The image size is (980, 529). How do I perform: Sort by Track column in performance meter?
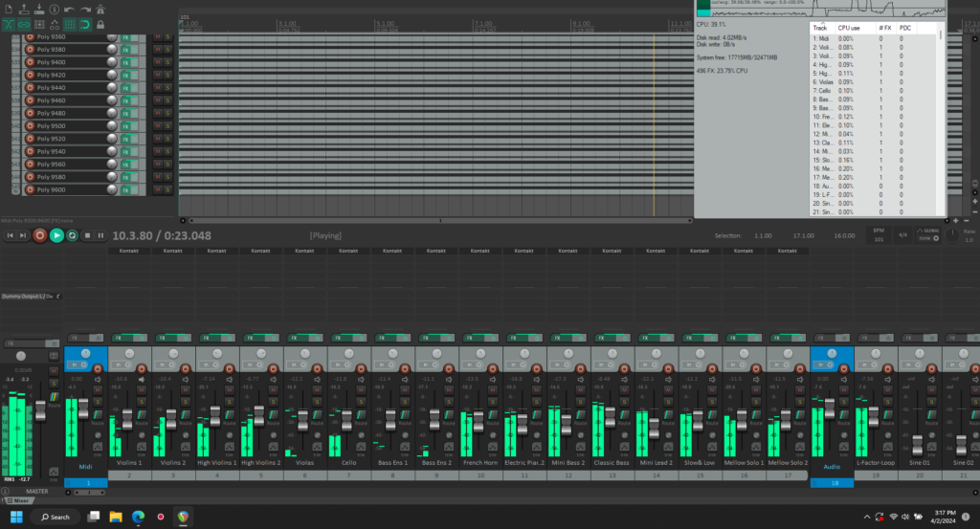pos(820,28)
